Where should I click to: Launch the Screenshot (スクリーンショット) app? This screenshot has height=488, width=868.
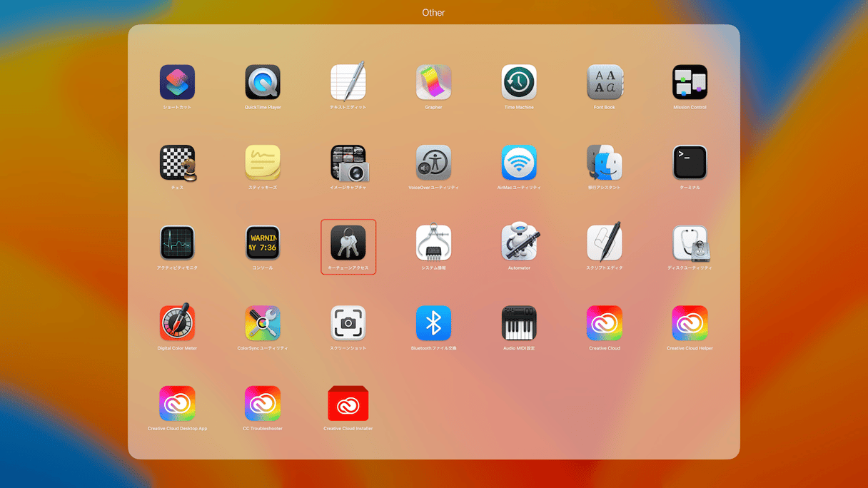pyautogui.click(x=348, y=323)
